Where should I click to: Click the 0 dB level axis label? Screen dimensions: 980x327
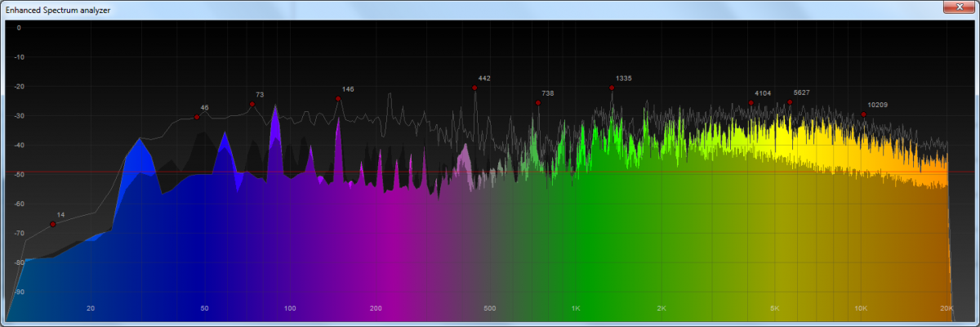pyautogui.click(x=19, y=28)
